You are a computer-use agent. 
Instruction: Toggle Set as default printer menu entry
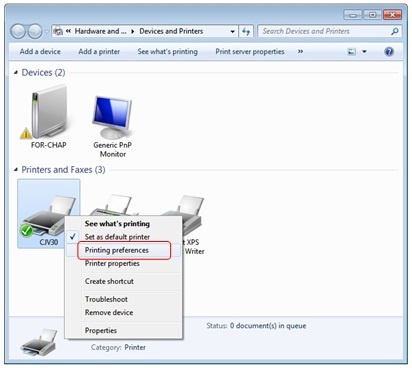click(x=124, y=237)
